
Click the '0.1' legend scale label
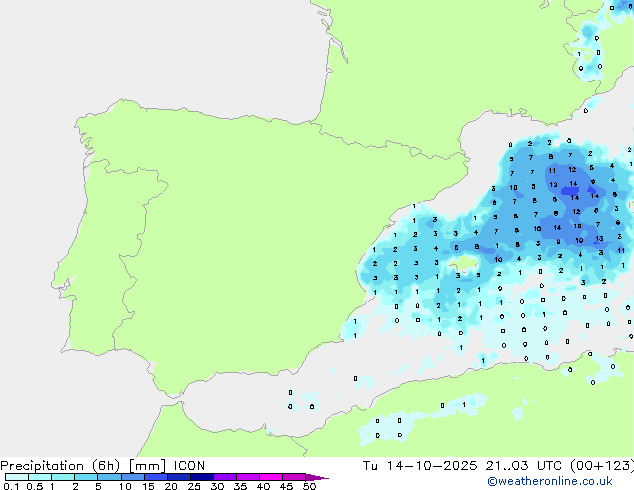point(11,486)
